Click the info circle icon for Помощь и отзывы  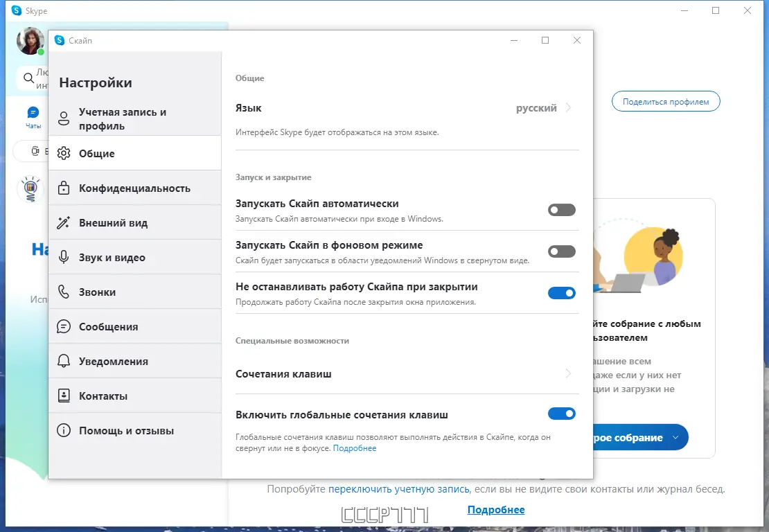[64, 430]
